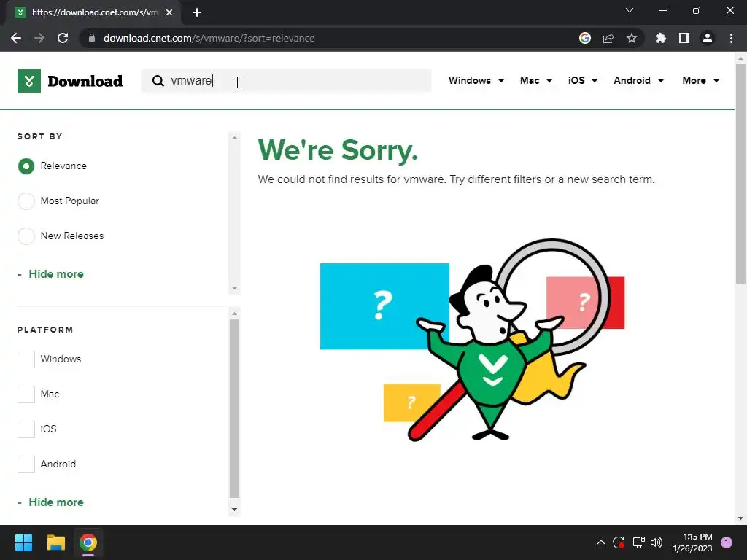Expand the Windows nav dropdown
This screenshot has height=560, width=747.
point(476,80)
